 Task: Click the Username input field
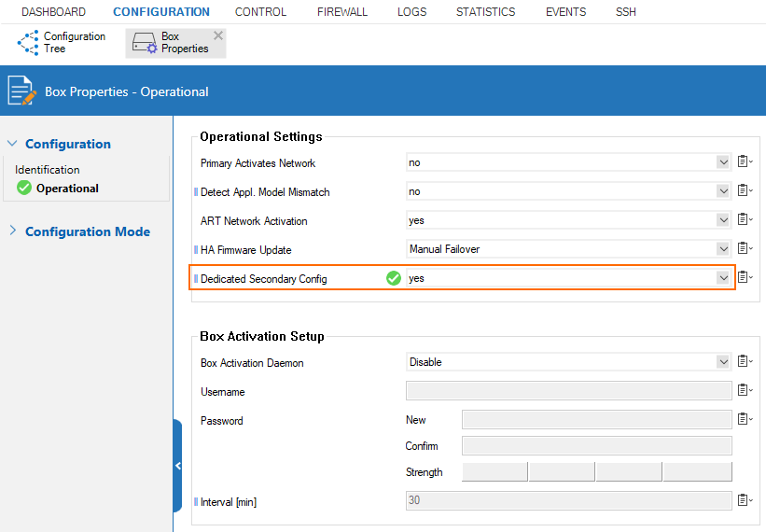coord(568,391)
